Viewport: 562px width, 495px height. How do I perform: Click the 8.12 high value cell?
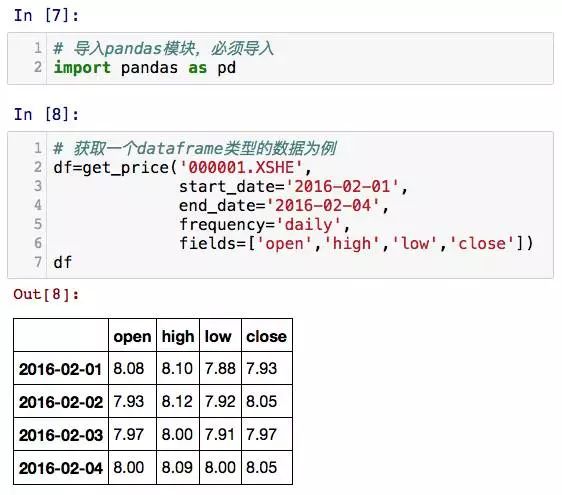click(x=178, y=401)
